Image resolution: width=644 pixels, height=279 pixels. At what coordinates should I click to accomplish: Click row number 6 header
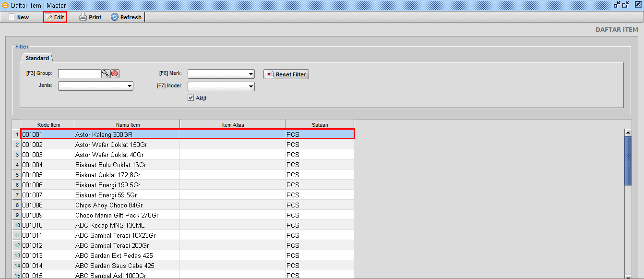[17, 185]
